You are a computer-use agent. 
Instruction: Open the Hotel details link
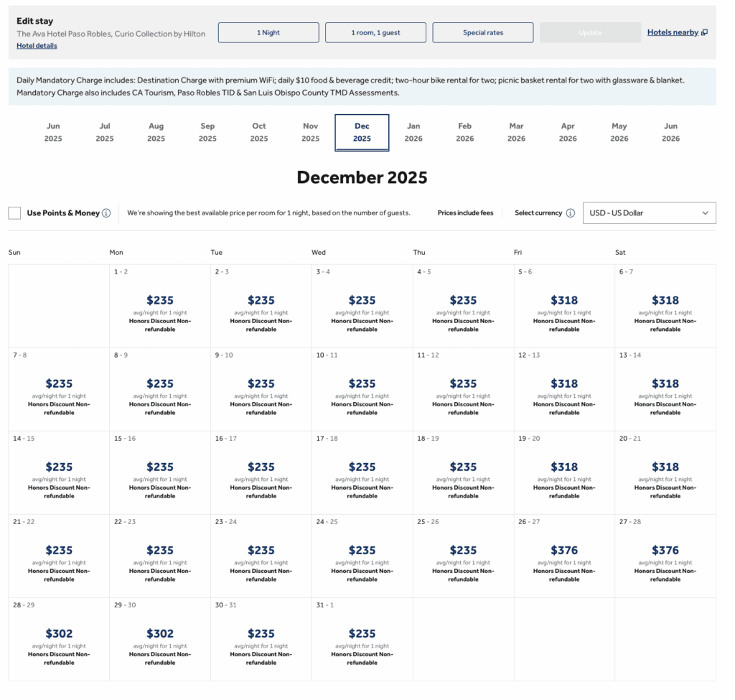pyautogui.click(x=37, y=45)
